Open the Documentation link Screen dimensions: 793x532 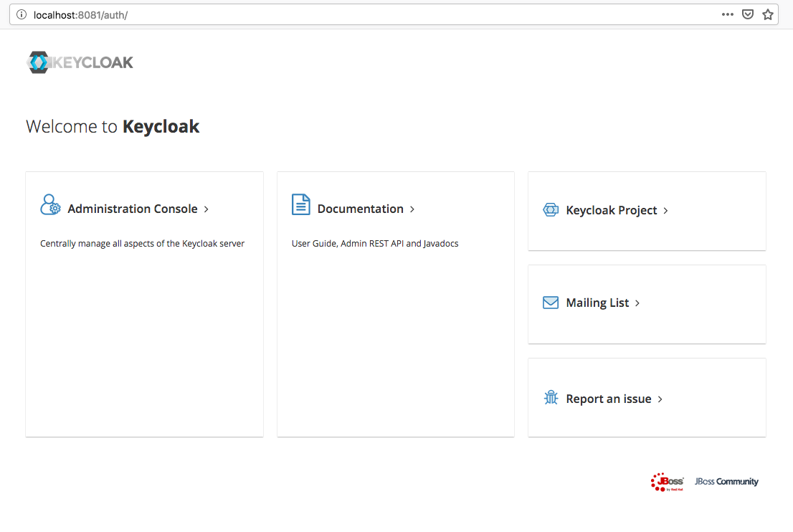pyautogui.click(x=360, y=209)
